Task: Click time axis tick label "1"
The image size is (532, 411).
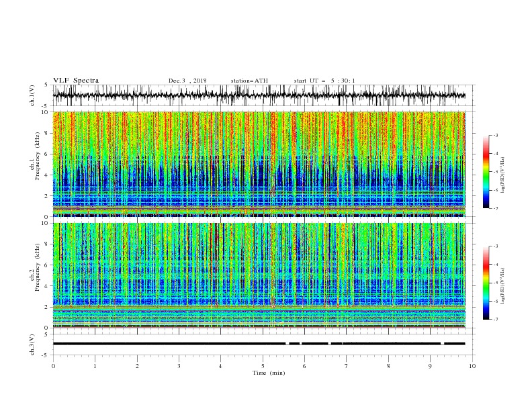Action: [x=95, y=366]
